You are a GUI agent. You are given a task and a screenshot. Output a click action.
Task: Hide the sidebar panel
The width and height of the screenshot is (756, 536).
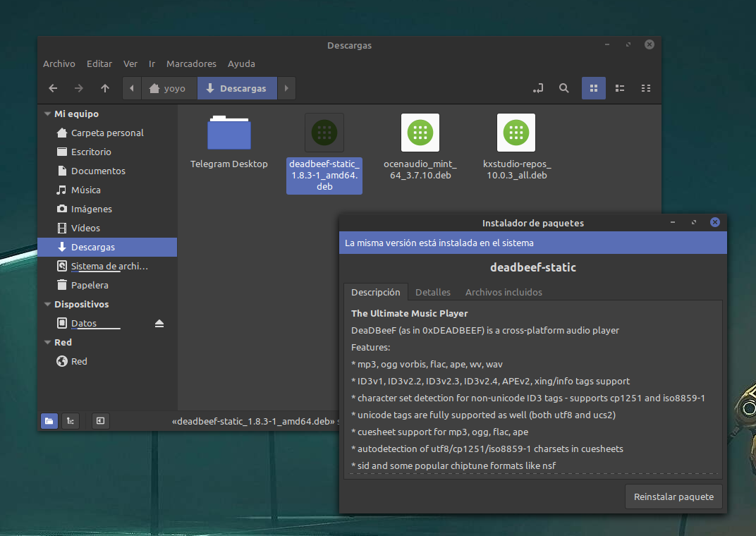[101, 421]
